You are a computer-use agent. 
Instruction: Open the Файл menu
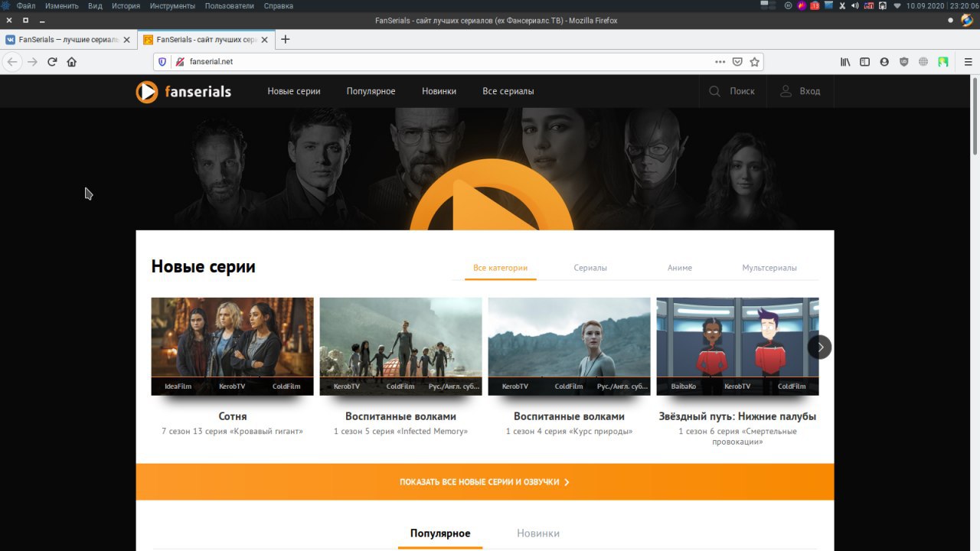click(x=26, y=5)
